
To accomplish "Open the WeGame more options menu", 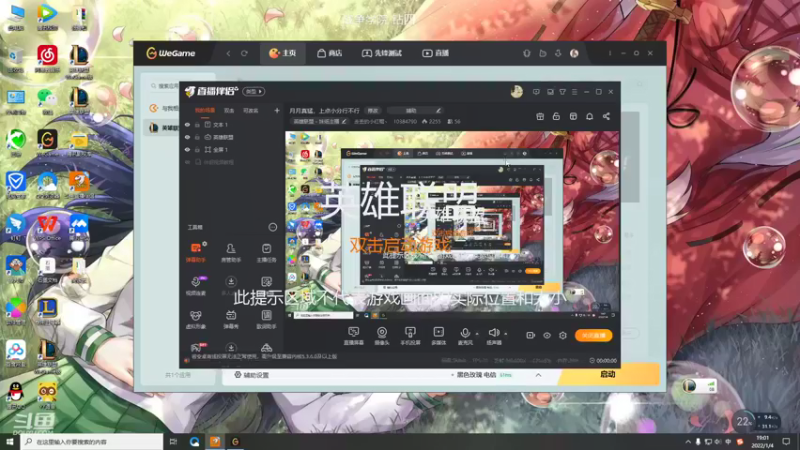I will pos(610,53).
